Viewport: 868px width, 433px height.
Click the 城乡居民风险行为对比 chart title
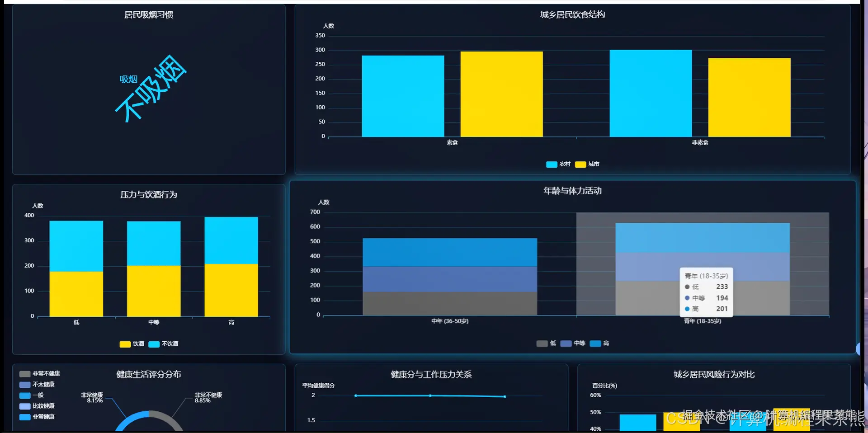click(714, 374)
